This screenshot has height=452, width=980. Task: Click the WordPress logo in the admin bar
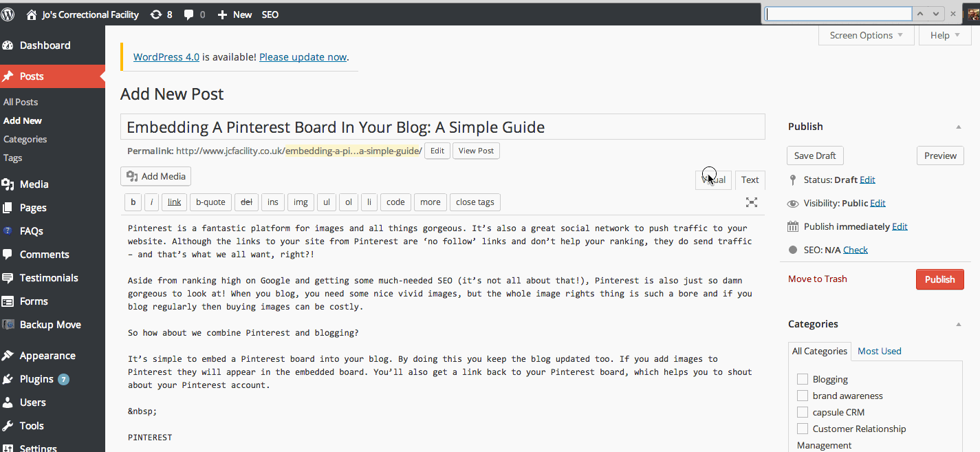(8, 14)
